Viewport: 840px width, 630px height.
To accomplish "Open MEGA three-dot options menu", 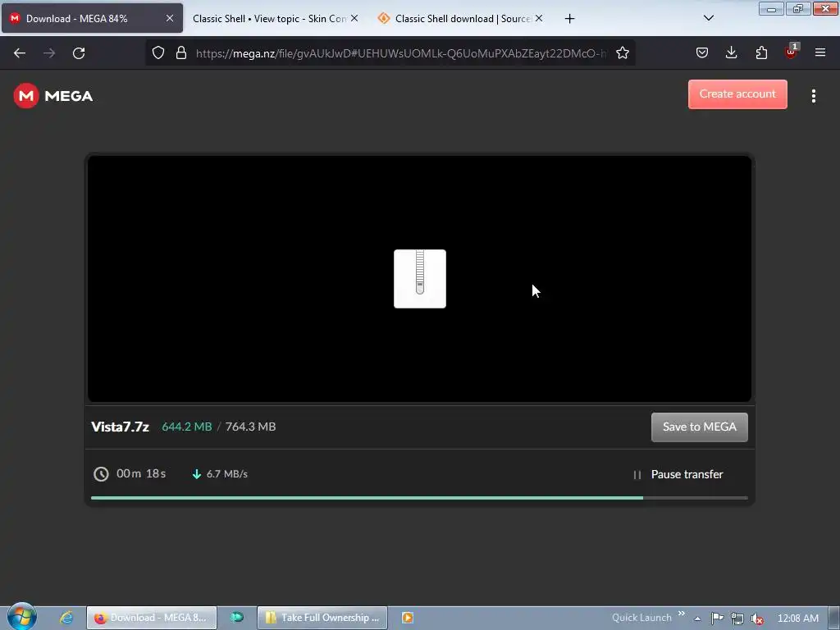I will [x=813, y=96].
